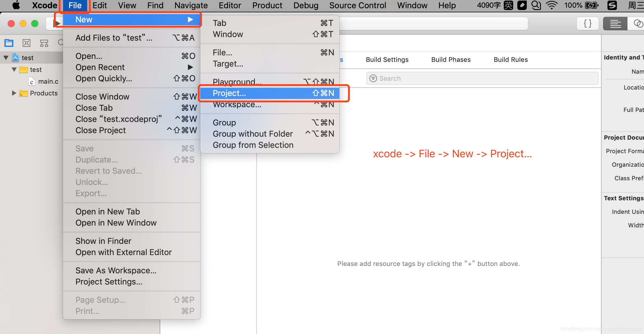Image resolution: width=644 pixels, height=334 pixels.
Task: Open the Build Settings tab
Action: [387, 59]
